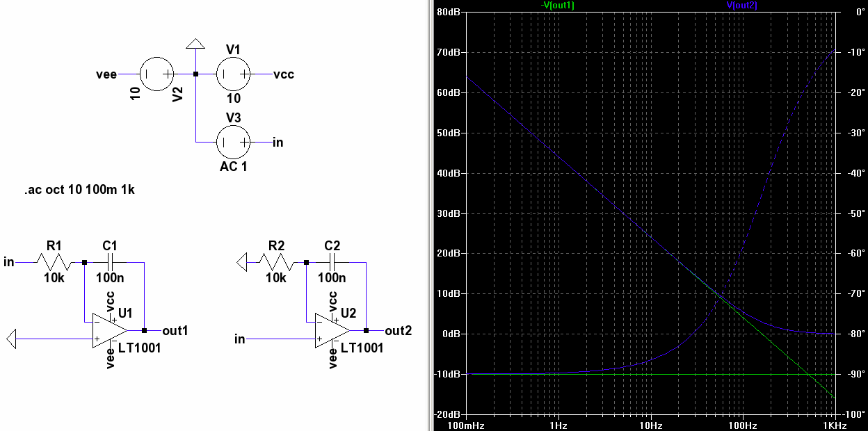Select capacitor C2 symbol
Viewport: 868px width, 431px height.
click(332, 263)
